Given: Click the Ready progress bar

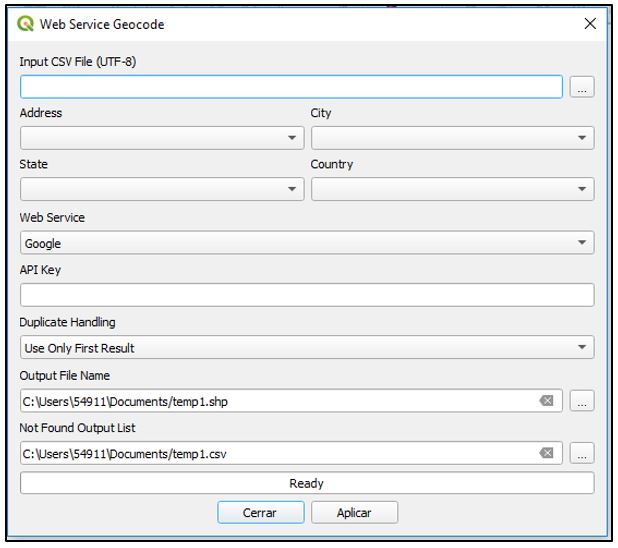Looking at the screenshot, I should tap(307, 483).
